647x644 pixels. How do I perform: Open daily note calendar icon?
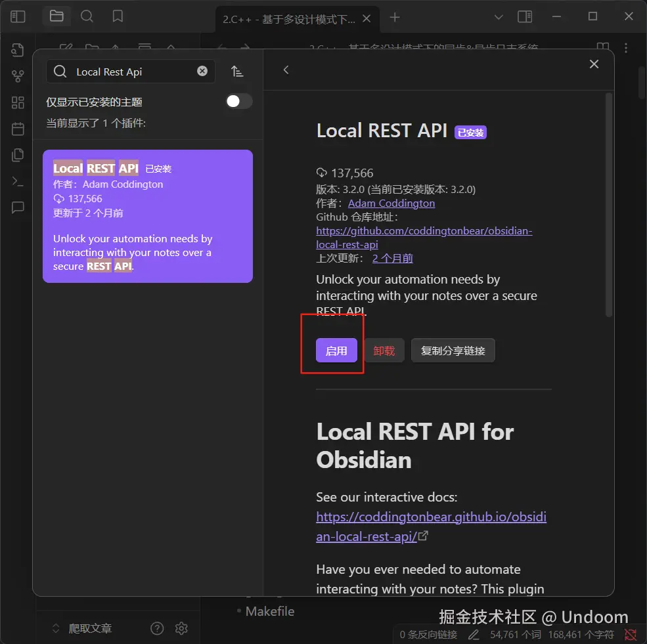[17, 129]
